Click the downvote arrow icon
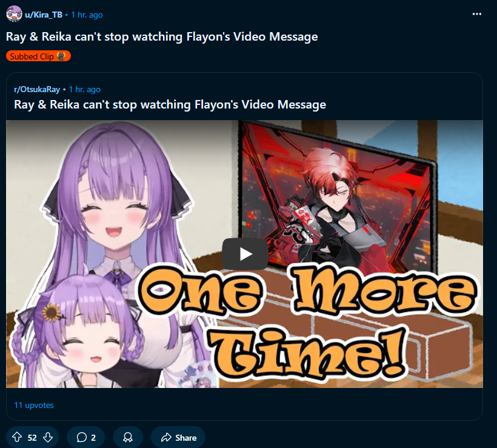Viewport: 497px width, 448px height. tap(48, 437)
